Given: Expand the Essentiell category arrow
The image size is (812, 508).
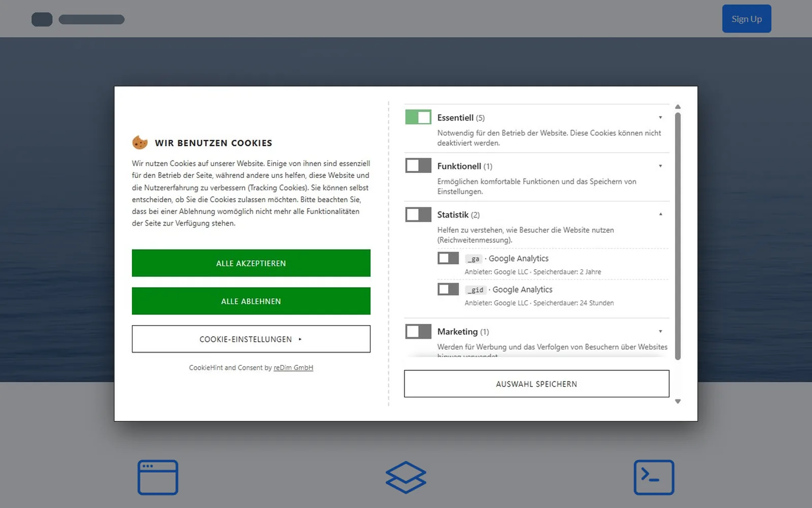Looking at the screenshot, I should [660, 117].
